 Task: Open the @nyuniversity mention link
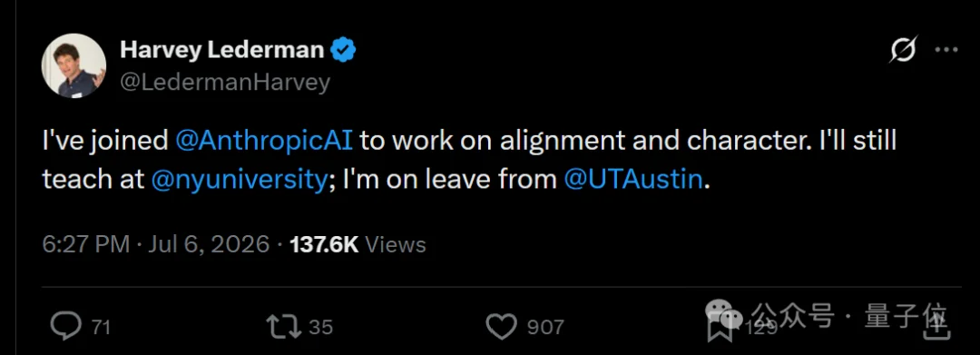(x=240, y=181)
